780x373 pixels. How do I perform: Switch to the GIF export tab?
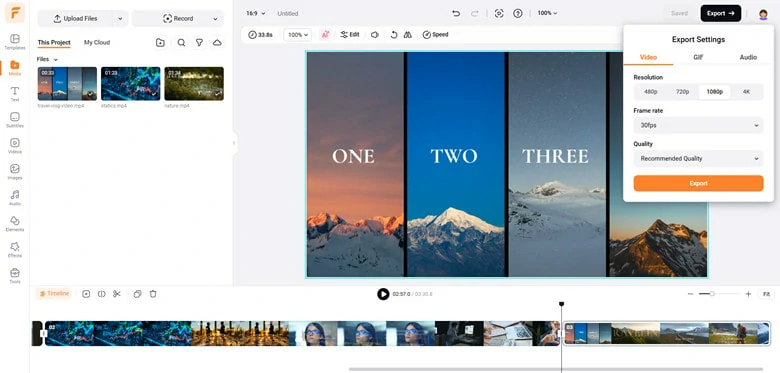click(698, 57)
